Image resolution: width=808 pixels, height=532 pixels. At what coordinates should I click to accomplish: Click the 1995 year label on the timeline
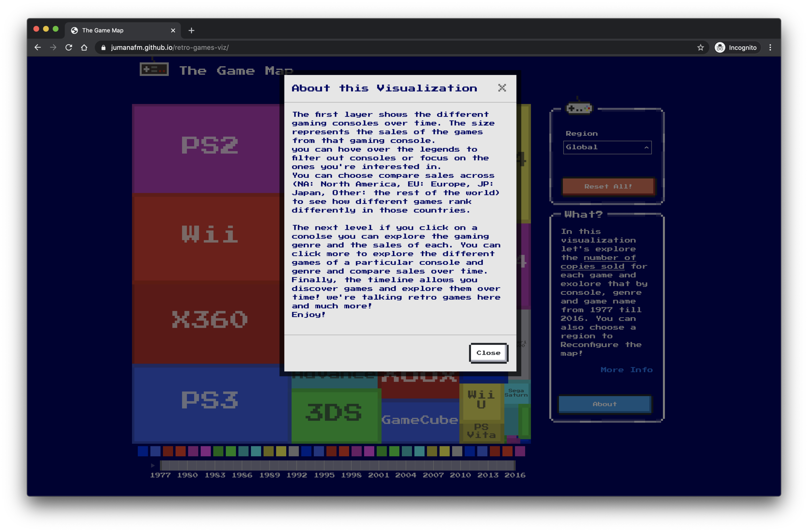324,475
